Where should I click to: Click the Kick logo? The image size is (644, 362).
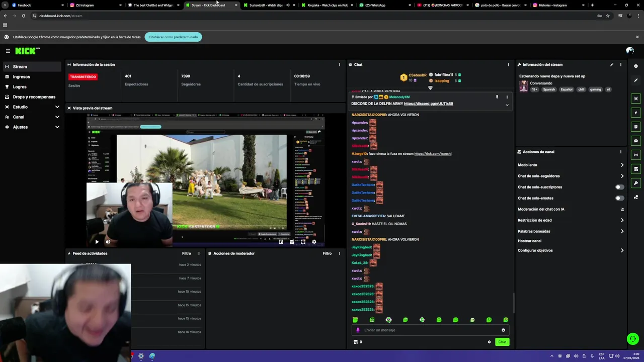(x=27, y=51)
